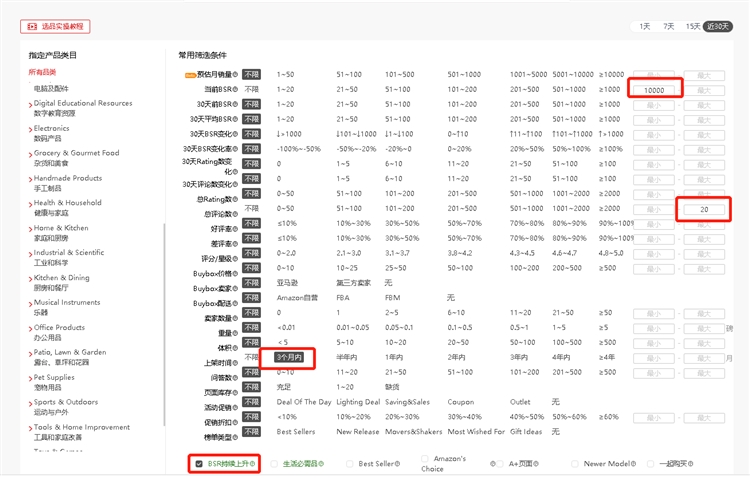Click the help icon next to 榜单类型
The width and height of the screenshot is (750, 478).
pos(235,437)
